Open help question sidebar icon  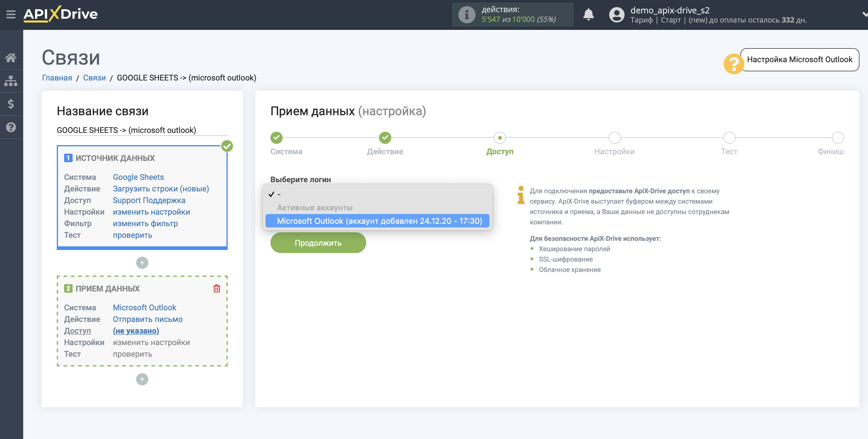point(11,127)
